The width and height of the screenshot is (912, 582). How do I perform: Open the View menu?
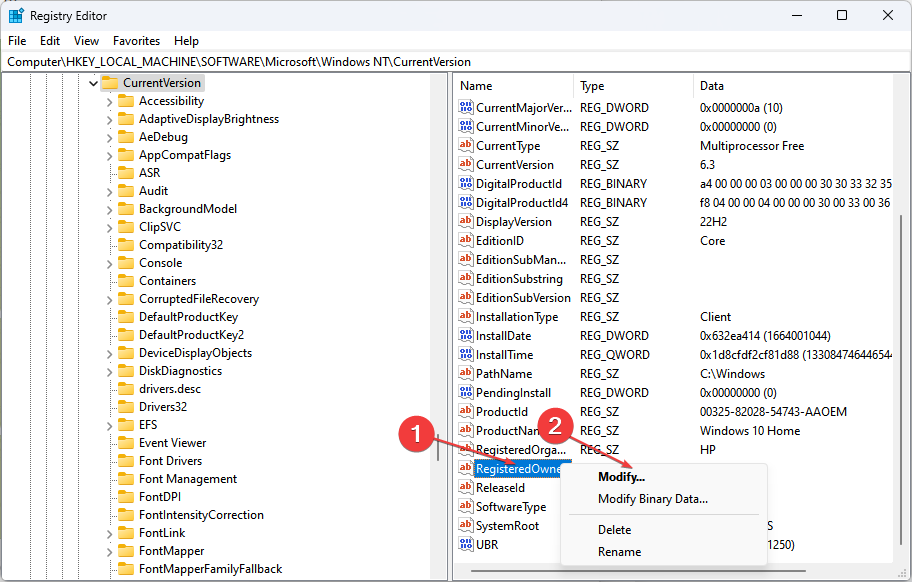click(86, 41)
